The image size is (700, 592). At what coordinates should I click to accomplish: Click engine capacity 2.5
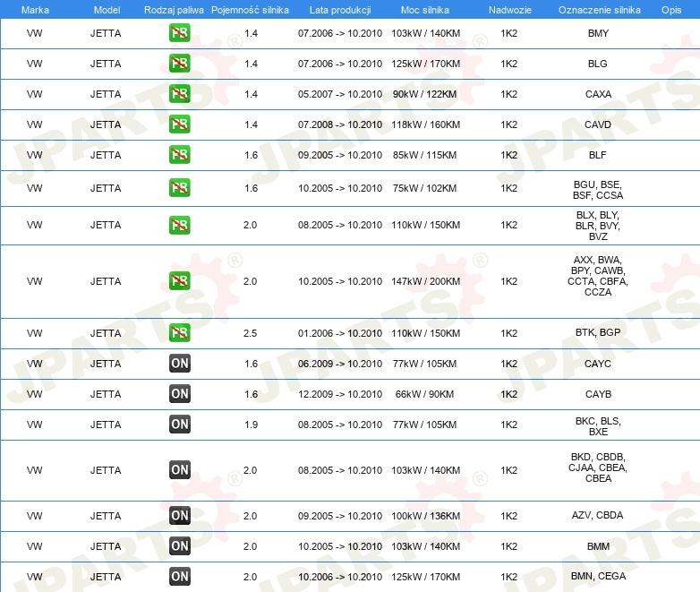(250, 333)
